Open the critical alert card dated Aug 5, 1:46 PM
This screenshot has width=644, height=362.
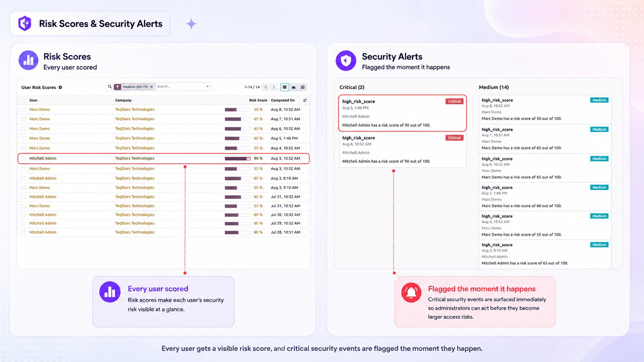(402, 113)
